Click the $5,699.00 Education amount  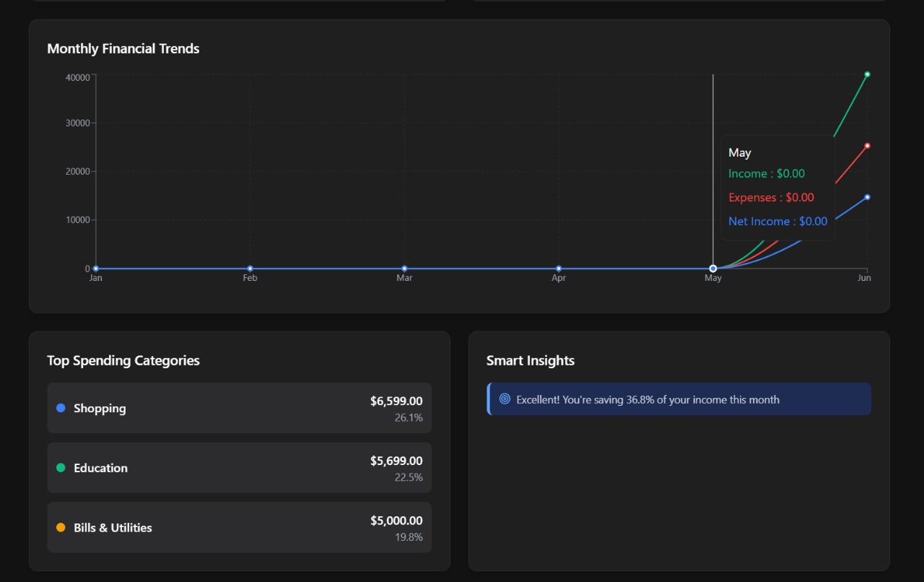click(x=396, y=461)
